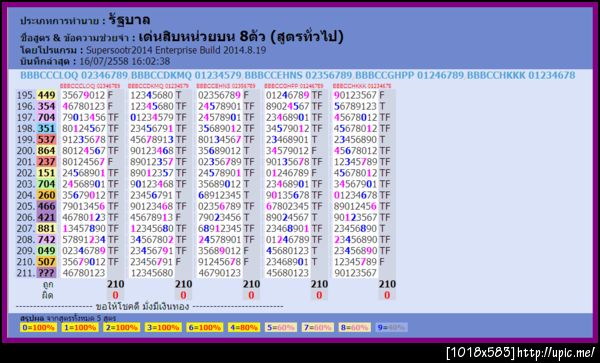Screen dimensions: 600x363
Task: Click row 211 prediction 46780123
Action: pyautogui.click(x=84, y=273)
